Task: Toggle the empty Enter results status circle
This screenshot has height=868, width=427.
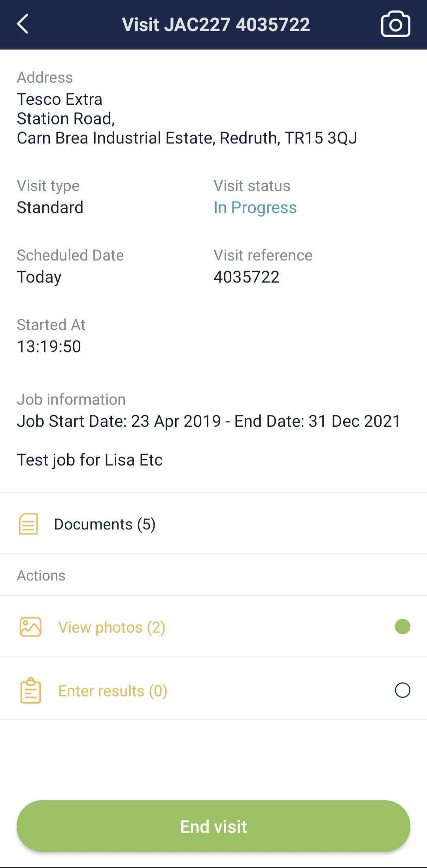Action: 402,690
